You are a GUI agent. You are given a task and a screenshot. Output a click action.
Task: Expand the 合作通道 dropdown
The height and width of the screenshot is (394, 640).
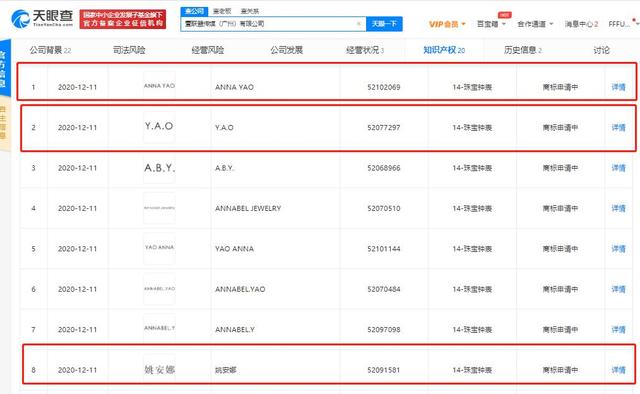point(535,24)
